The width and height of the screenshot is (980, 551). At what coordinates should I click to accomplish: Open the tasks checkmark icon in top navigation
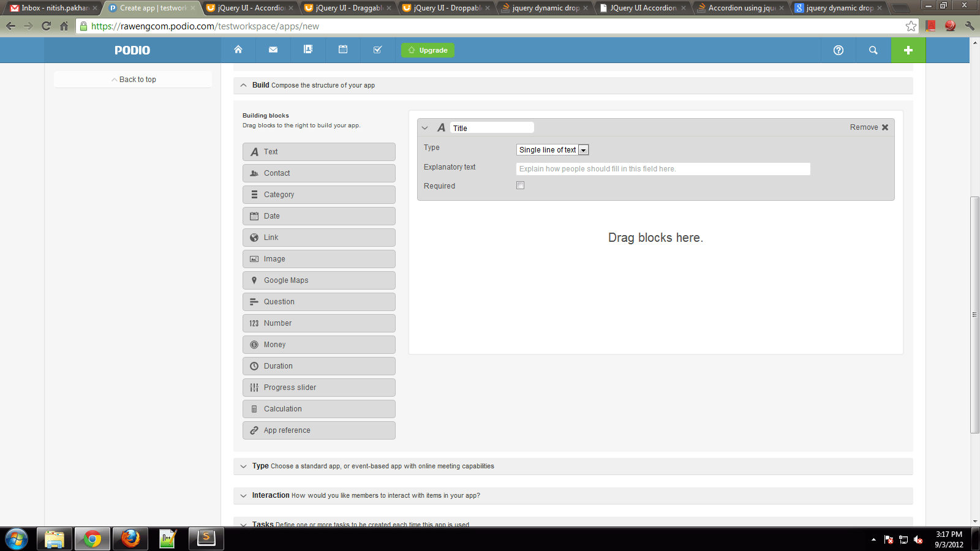(x=377, y=50)
